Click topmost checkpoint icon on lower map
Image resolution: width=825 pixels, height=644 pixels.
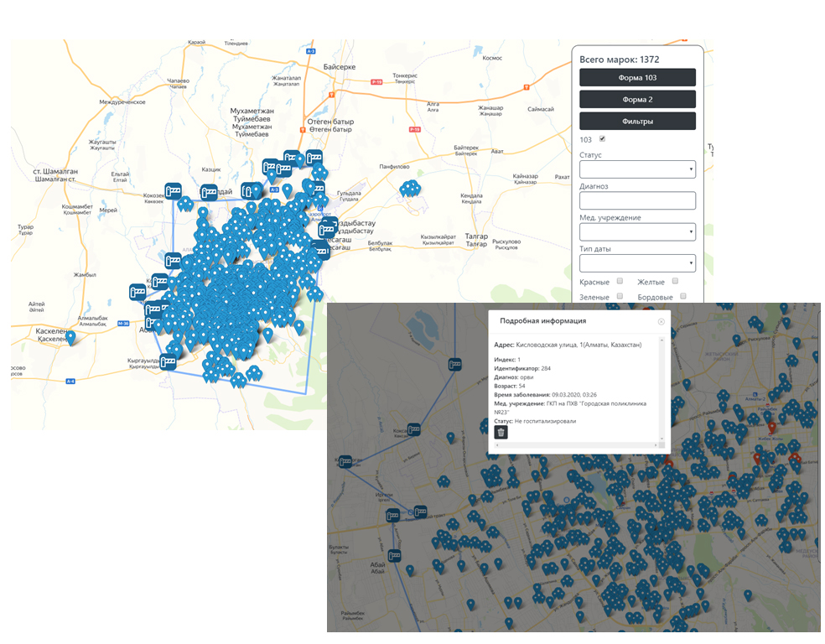pyautogui.click(x=455, y=364)
